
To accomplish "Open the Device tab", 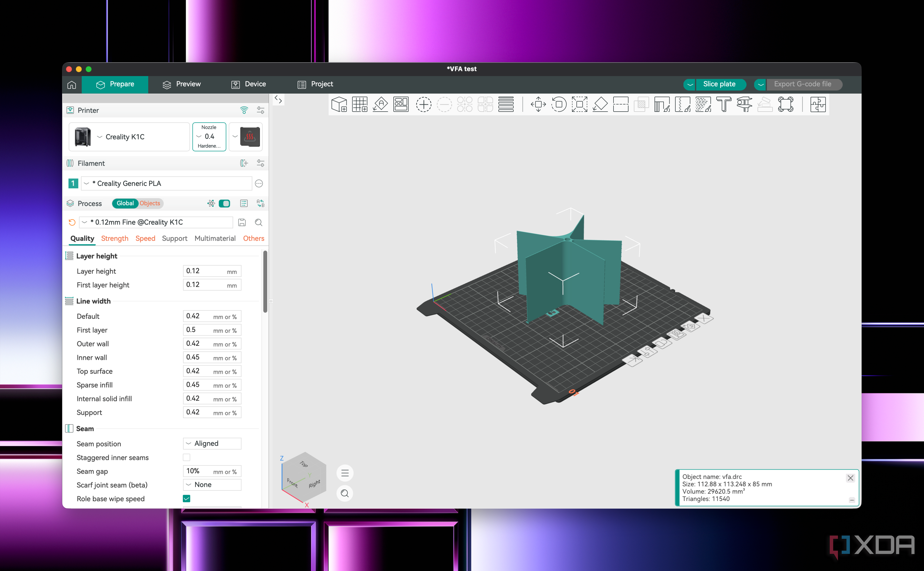I will point(249,84).
